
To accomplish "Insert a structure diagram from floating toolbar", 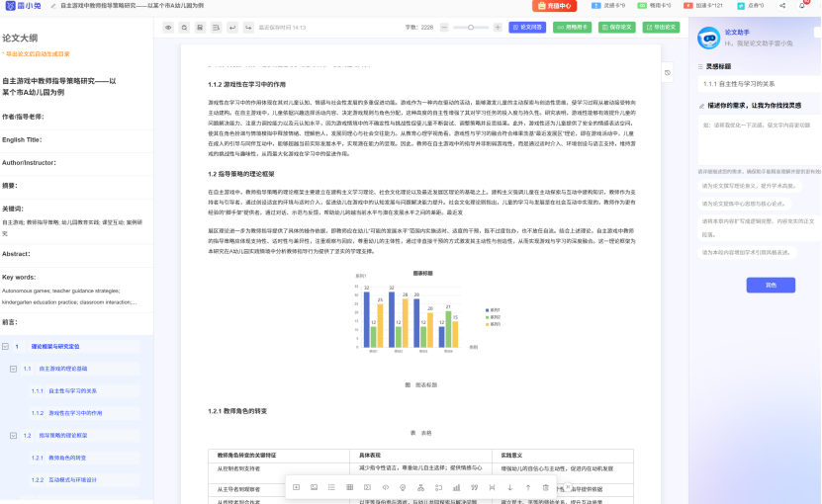I will [x=420, y=487].
